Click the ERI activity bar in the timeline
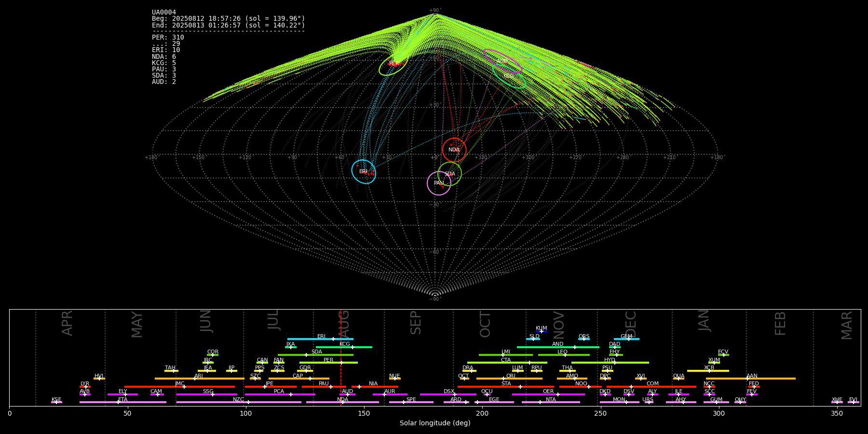This screenshot has width=868, height=434. [320, 339]
